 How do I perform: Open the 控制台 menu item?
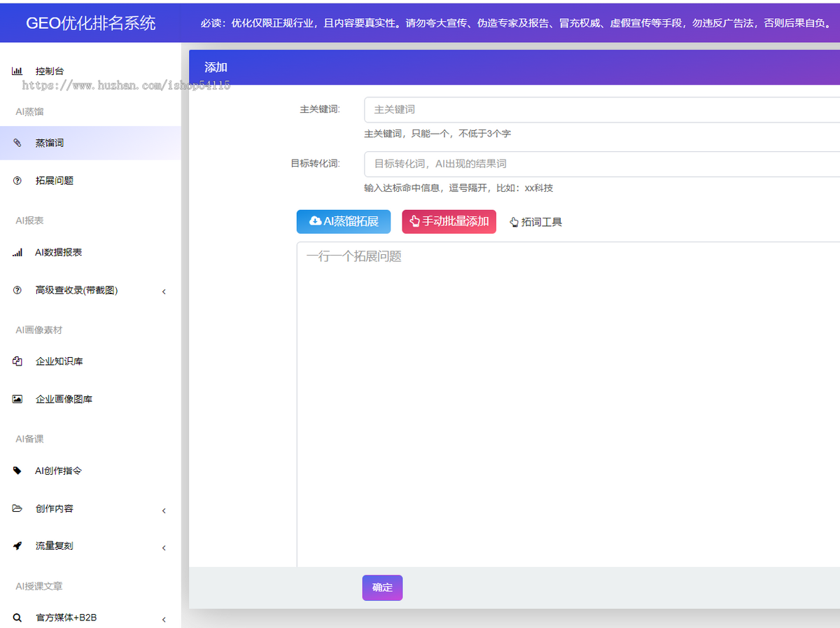click(x=90, y=71)
